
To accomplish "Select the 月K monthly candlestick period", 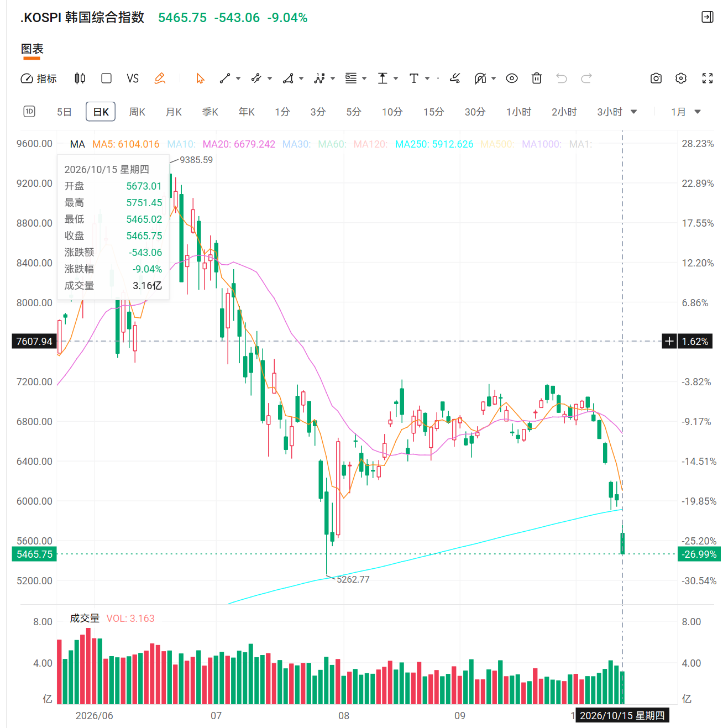I will click(x=174, y=112).
